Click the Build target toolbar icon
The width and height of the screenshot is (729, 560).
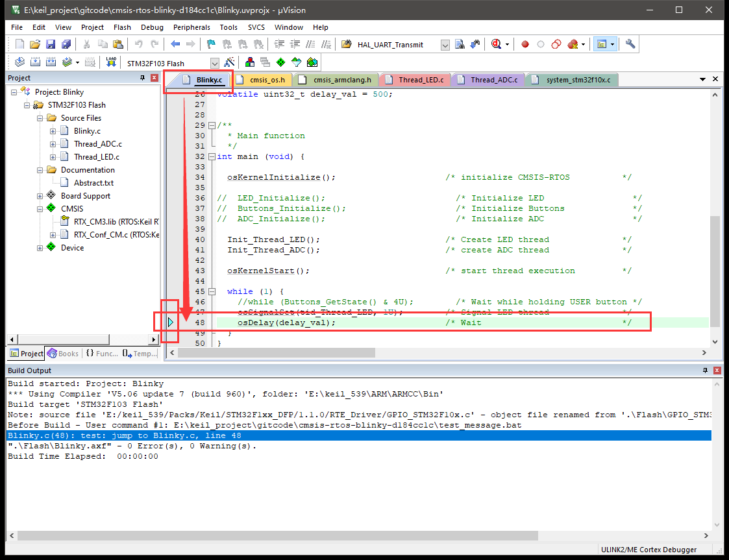point(35,62)
